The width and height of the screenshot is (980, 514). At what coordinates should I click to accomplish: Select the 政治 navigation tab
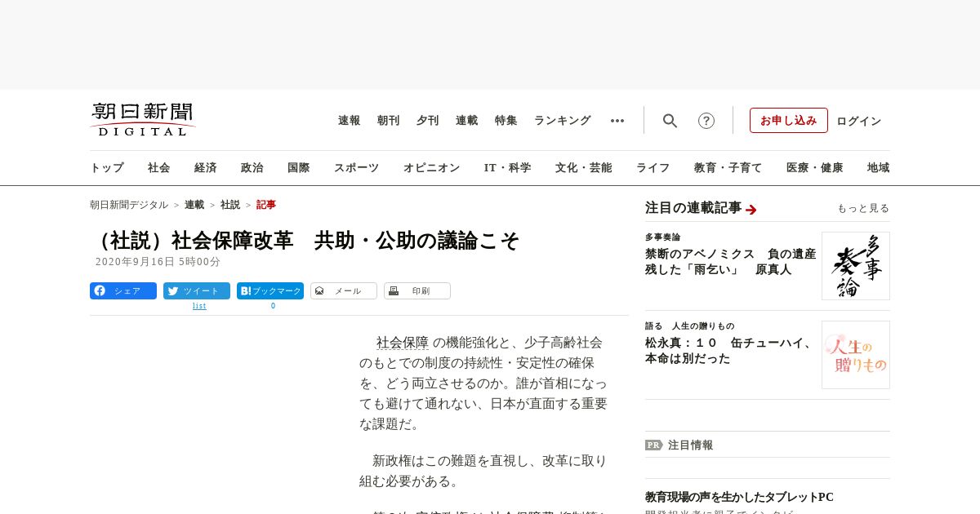(x=252, y=168)
